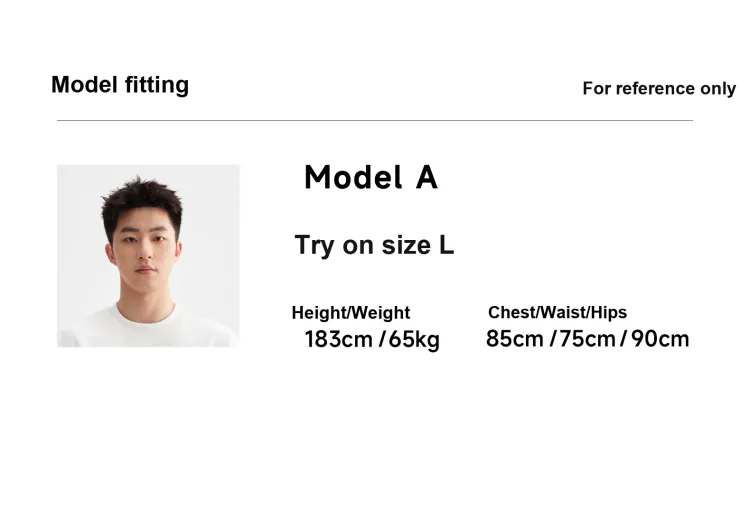Click the Height/Weight label
Viewport: 750px width, 508px height.
tap(351, 313)
